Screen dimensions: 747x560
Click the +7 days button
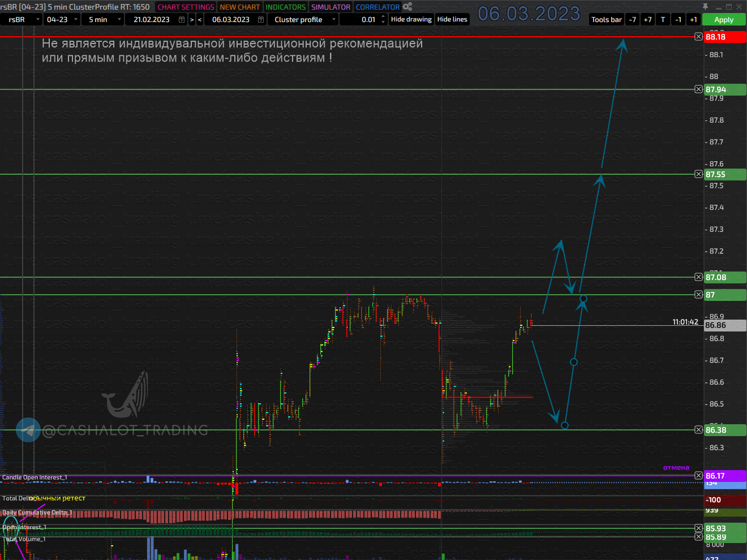(x=647, y=19)
